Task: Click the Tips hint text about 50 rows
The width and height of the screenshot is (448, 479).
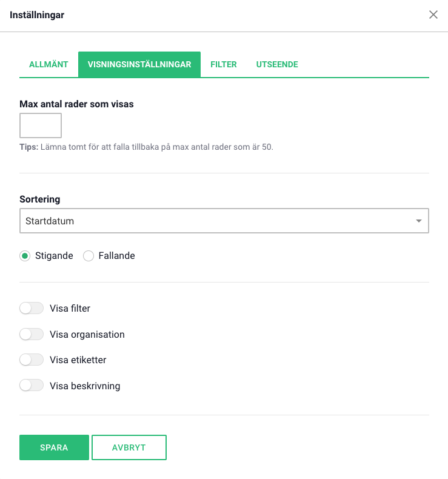Action: [x=147, y=147]
